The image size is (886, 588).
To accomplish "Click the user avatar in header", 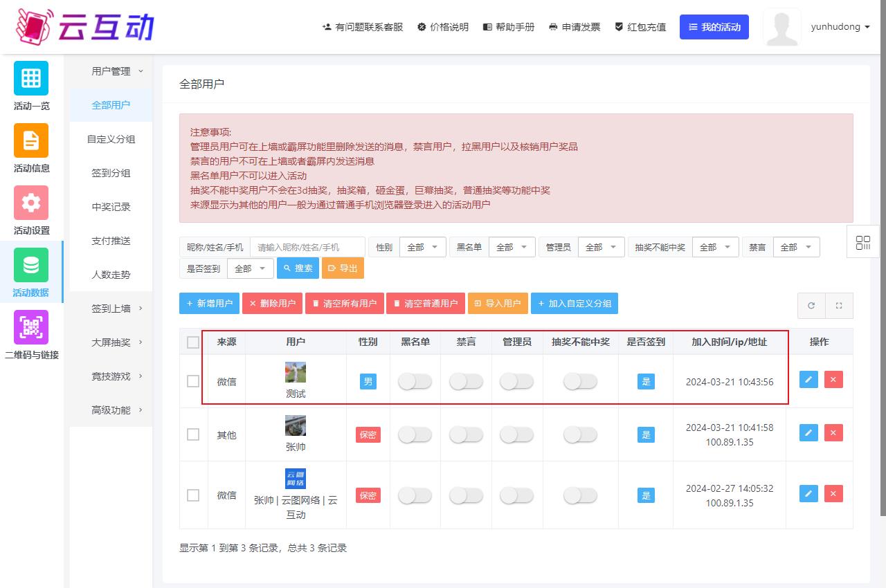I will click(782, 27).
